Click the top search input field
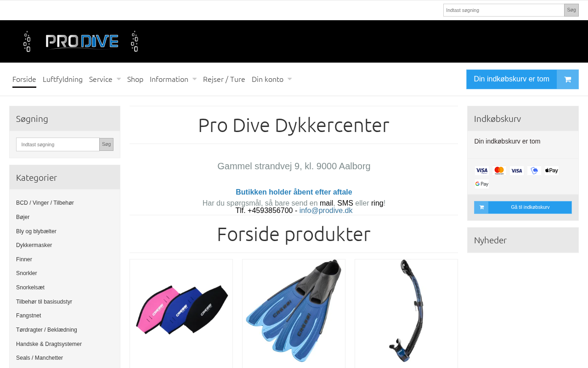The width and height of the screenshot is (588, 368). 503,10
